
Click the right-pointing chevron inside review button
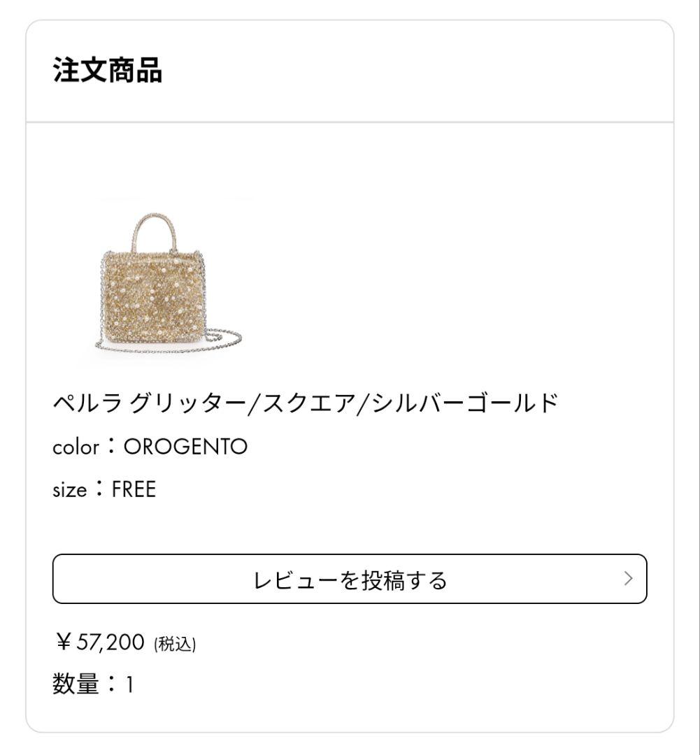(628, 579)
